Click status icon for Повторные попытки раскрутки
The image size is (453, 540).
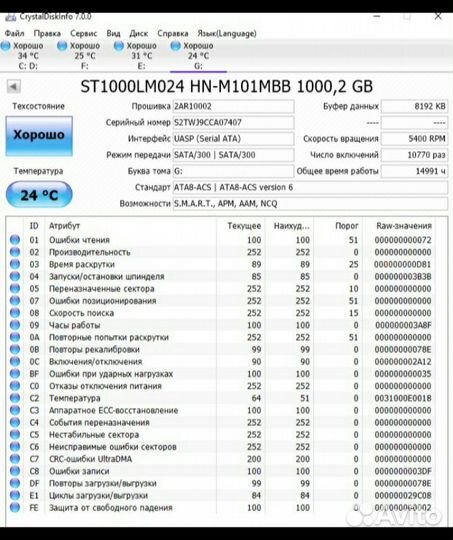[x=15, y=337]
